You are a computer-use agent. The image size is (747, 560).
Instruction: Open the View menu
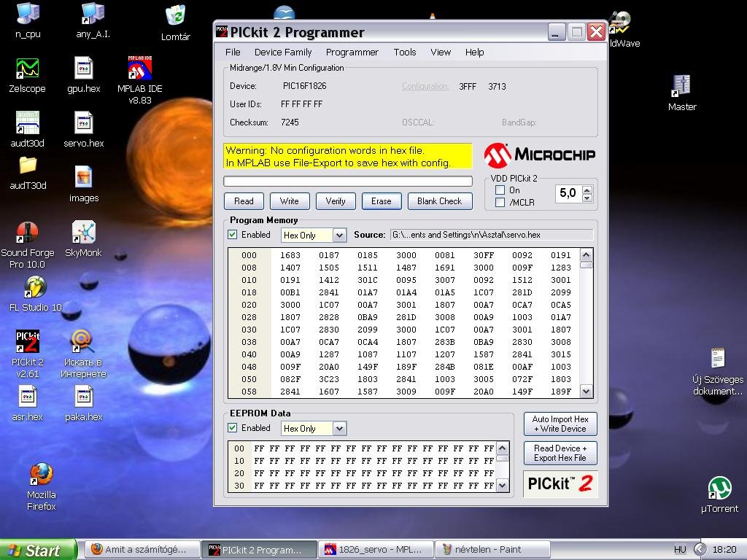[x=440, y=52]
